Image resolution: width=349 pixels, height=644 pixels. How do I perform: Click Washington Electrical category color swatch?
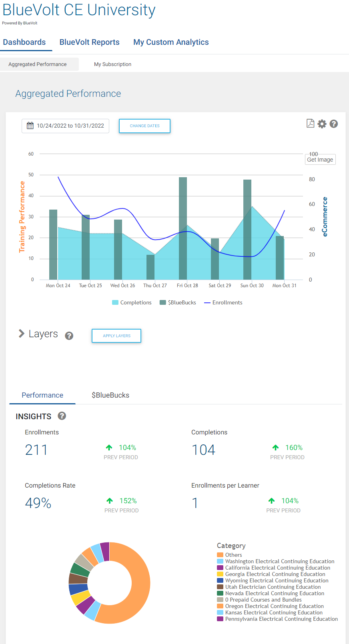coord(220,561)
